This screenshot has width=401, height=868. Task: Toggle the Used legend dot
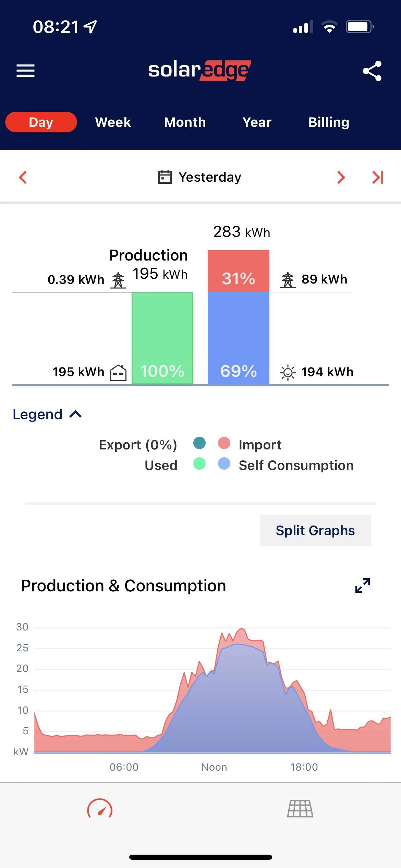[x=199, y=464]
